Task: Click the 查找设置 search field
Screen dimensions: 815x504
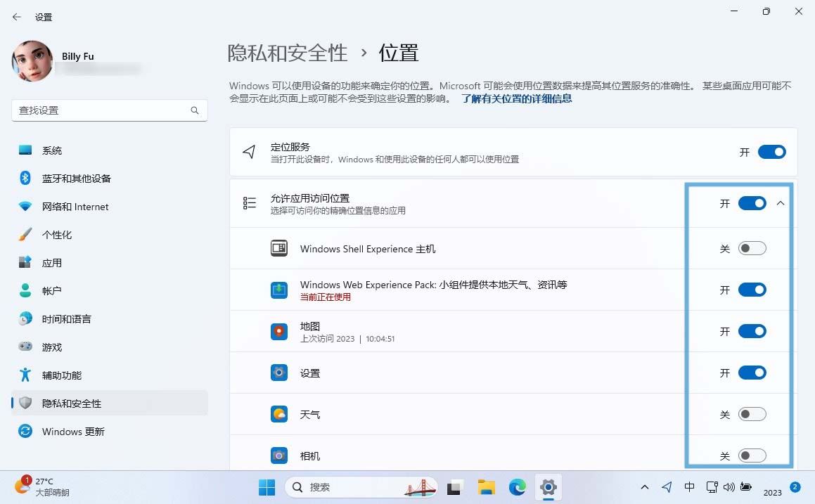Action: [102, 110]
